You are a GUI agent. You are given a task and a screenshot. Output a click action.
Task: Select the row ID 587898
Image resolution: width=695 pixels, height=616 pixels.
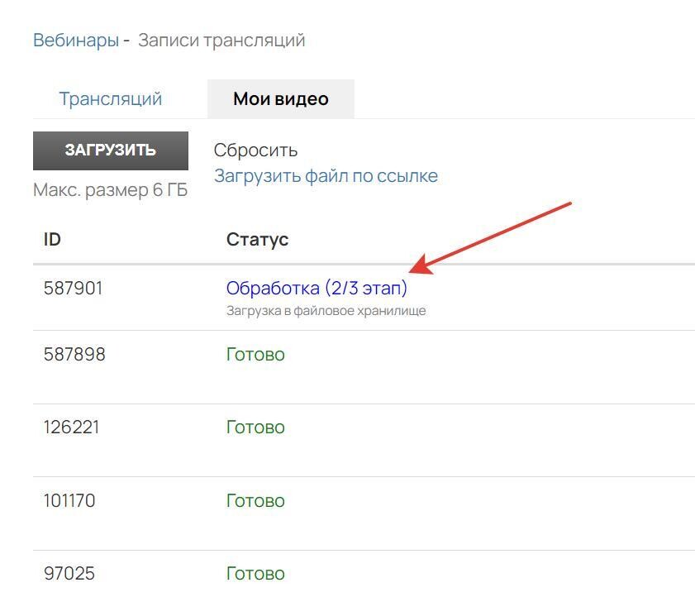pyautogui.click(x=74, y=355)
